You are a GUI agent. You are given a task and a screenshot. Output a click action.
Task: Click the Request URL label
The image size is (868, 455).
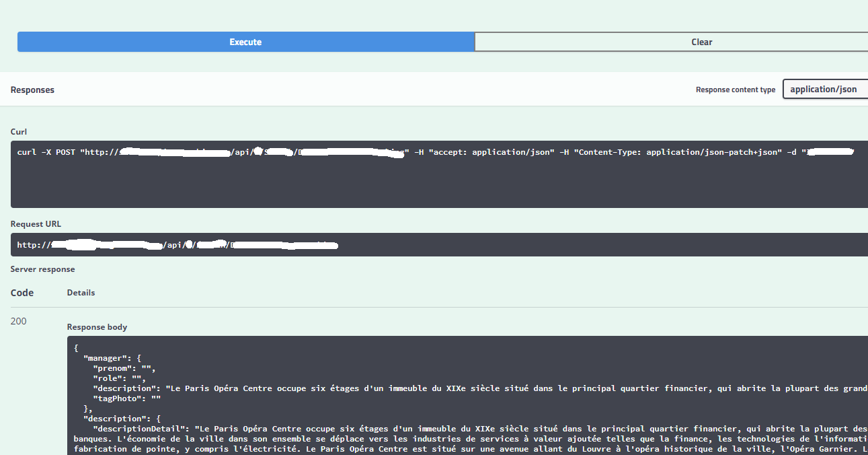36,224
